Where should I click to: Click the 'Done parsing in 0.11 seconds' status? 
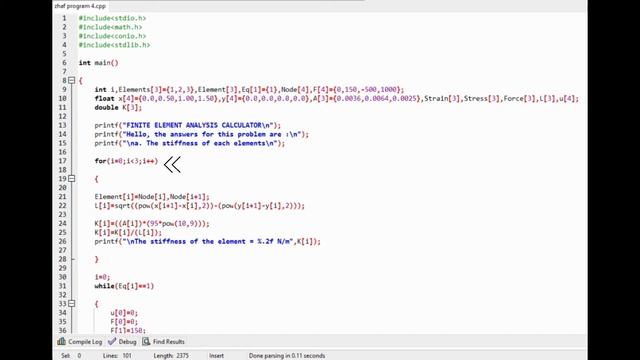coord(287,356)
